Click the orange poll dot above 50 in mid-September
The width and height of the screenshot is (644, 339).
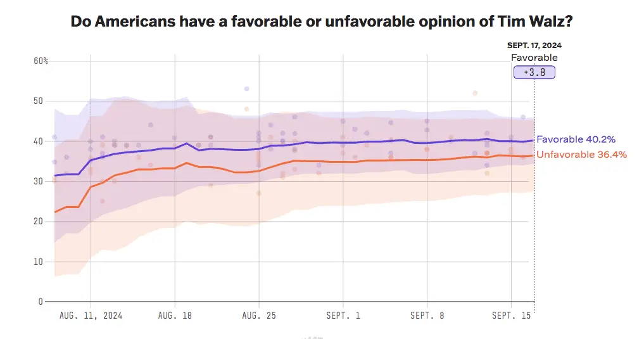[475, 93]
